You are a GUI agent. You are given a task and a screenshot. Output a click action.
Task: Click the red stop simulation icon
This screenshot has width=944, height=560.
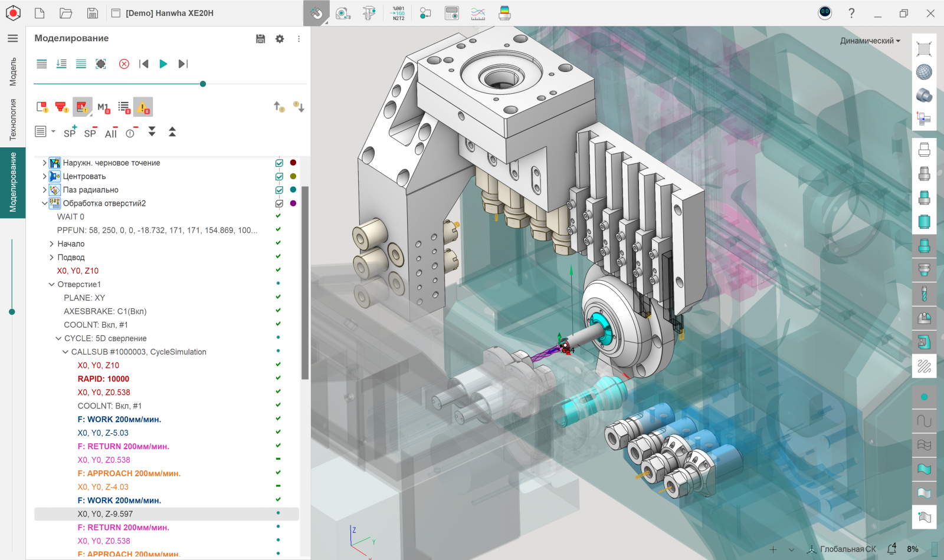pyautogui.click(x=124, y=64)
